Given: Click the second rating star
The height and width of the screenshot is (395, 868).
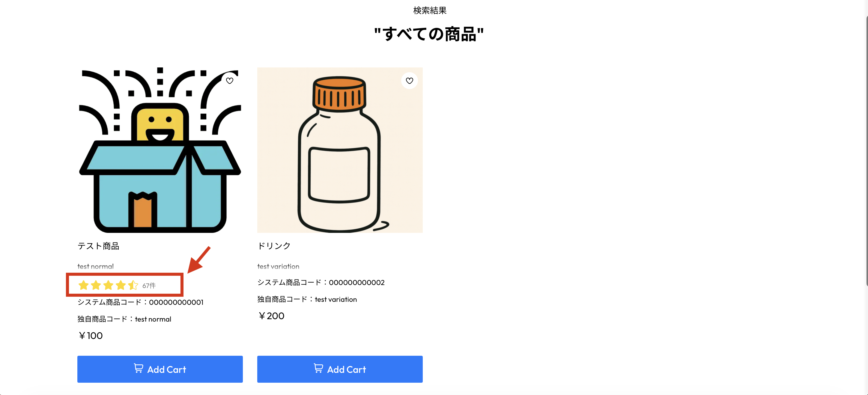Looking at the screenshot, I should 96,286.
